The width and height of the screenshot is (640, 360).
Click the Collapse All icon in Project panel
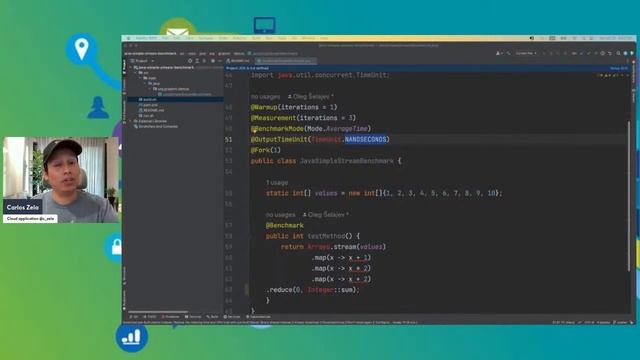tap(204, 61)
